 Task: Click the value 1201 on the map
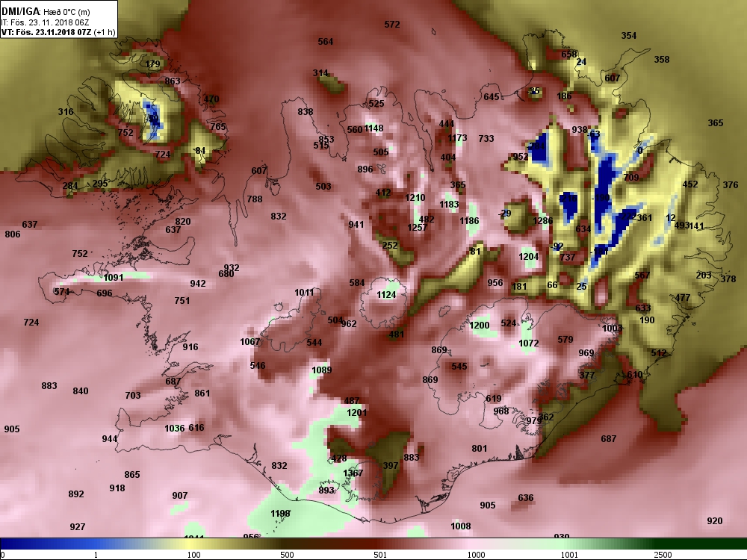(356, 413)
